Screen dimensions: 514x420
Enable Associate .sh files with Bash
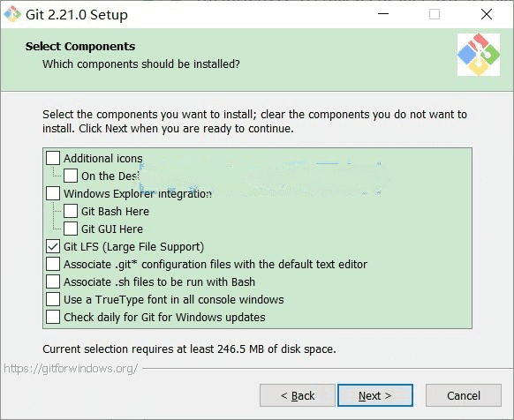point(53,281)
